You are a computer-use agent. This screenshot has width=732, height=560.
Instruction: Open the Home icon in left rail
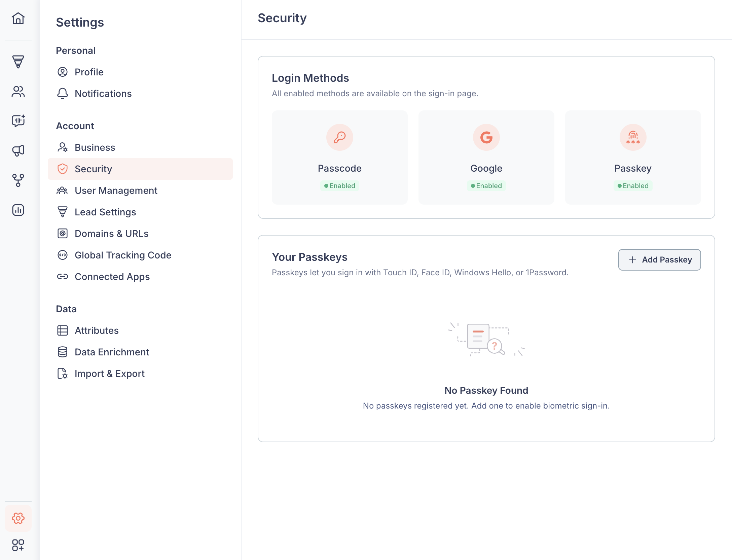click(x=18, y=18)
